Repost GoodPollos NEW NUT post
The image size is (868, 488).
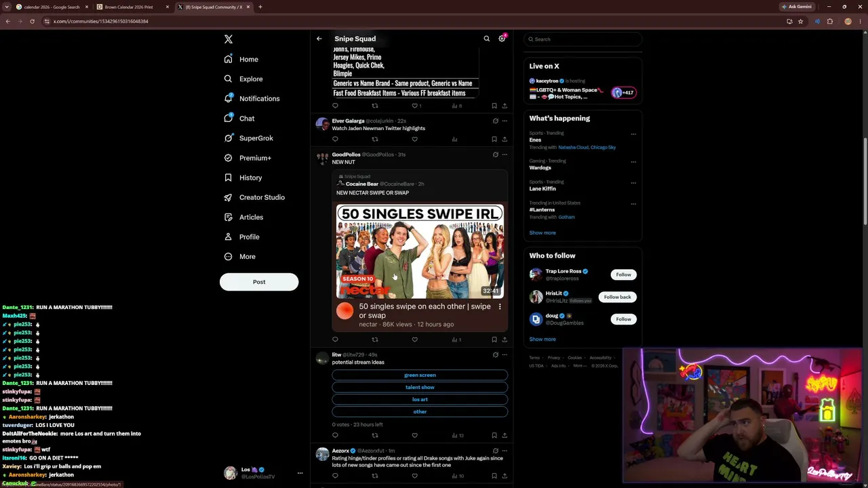coord(375,340)
